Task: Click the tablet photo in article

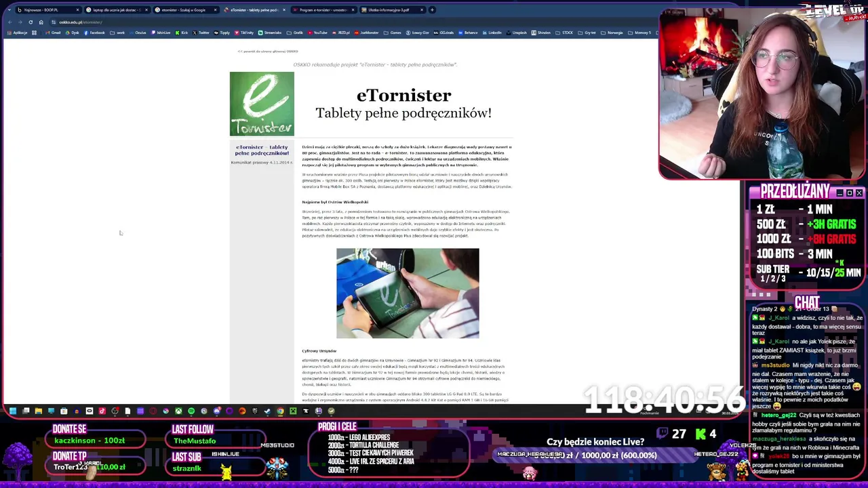Action: [x=408, y=293]
